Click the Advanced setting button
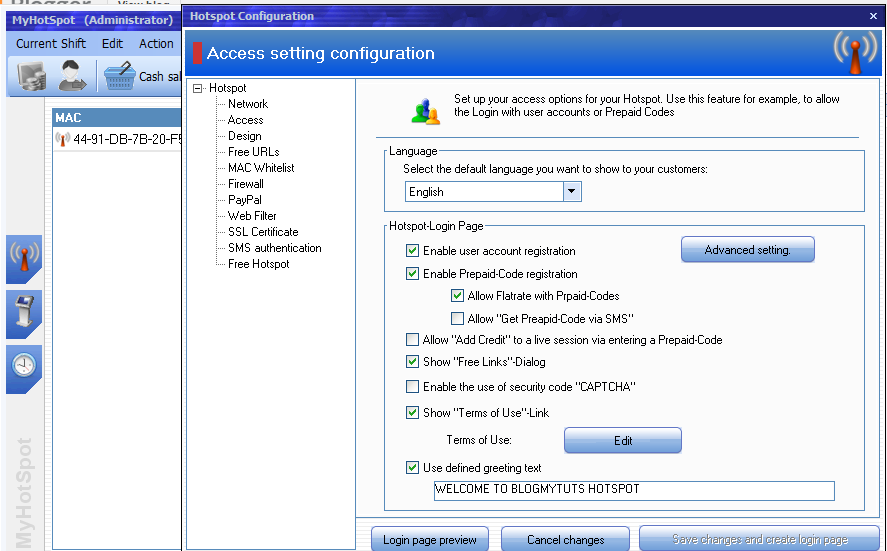Screen dimensions: 887x551 pyautogui.click(x=747, y=249)
